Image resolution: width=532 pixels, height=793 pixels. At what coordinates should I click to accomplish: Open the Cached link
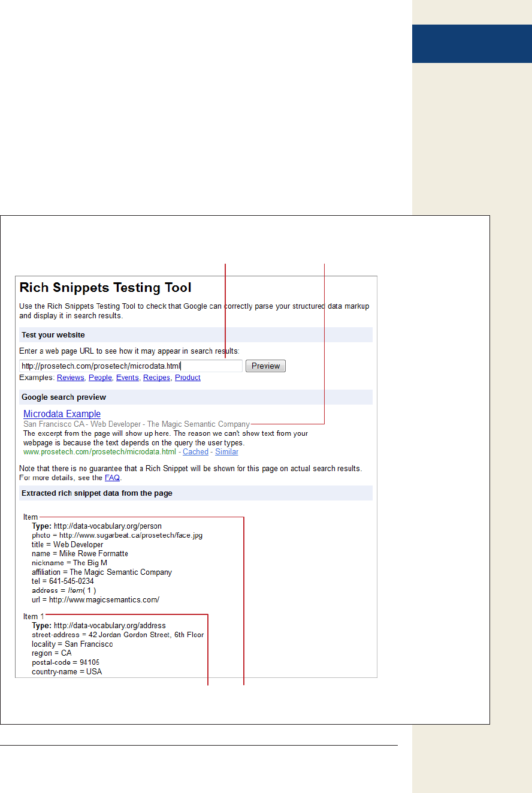(195, 452)
